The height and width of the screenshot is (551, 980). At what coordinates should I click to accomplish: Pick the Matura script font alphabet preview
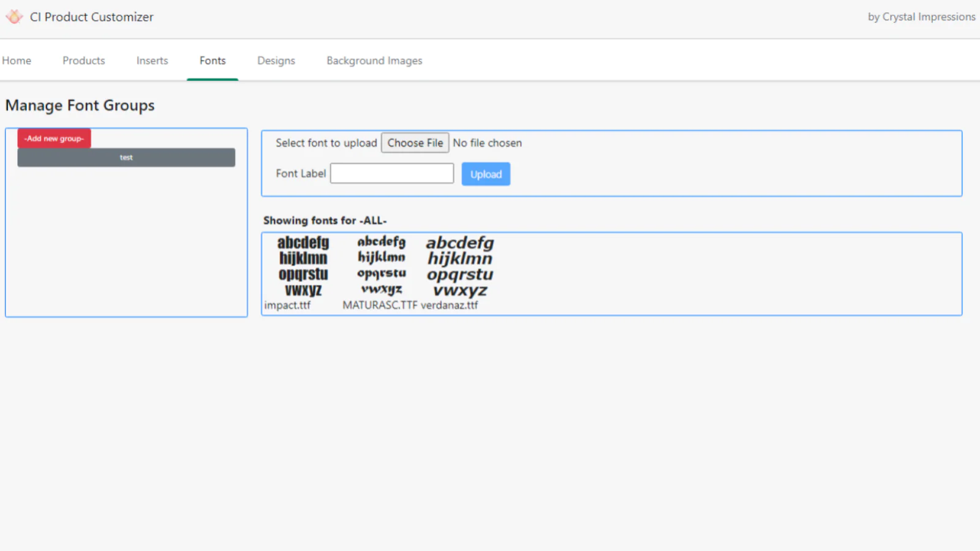381,265
